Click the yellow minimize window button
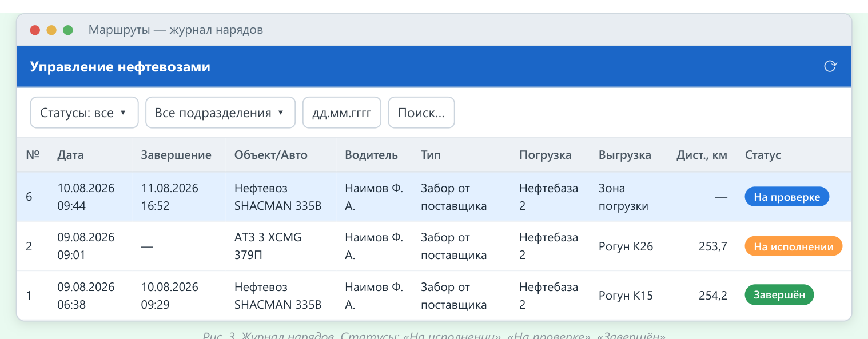868x339 pixels. 51,30
